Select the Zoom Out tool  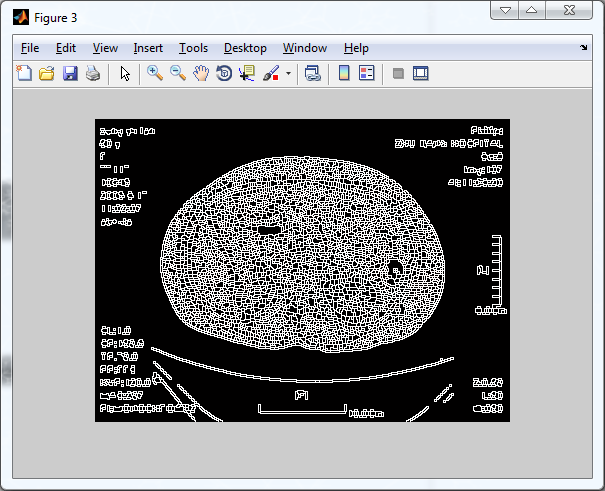click(x=178, y=73)
